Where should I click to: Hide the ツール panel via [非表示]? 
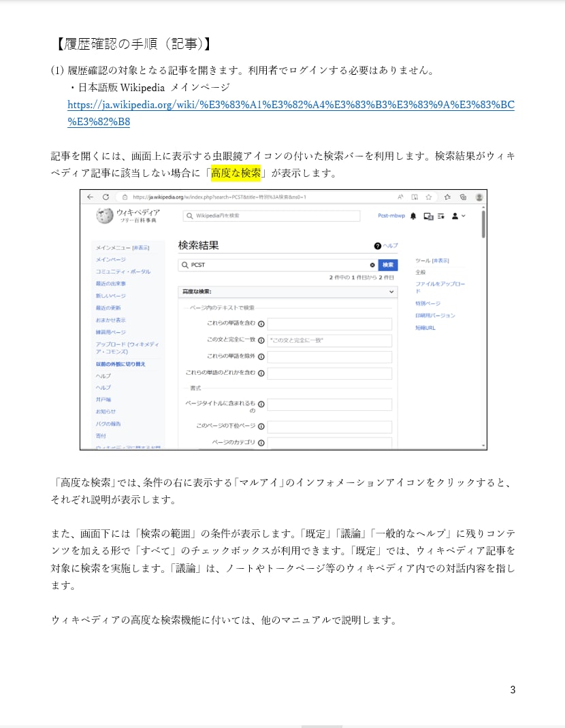pos(440,261)
